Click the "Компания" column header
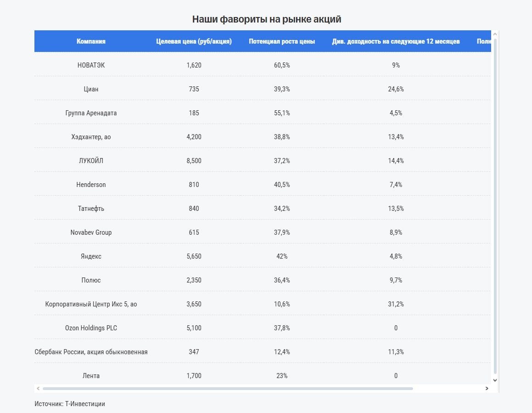Screen dimensions: 532x413 (91, 41)
